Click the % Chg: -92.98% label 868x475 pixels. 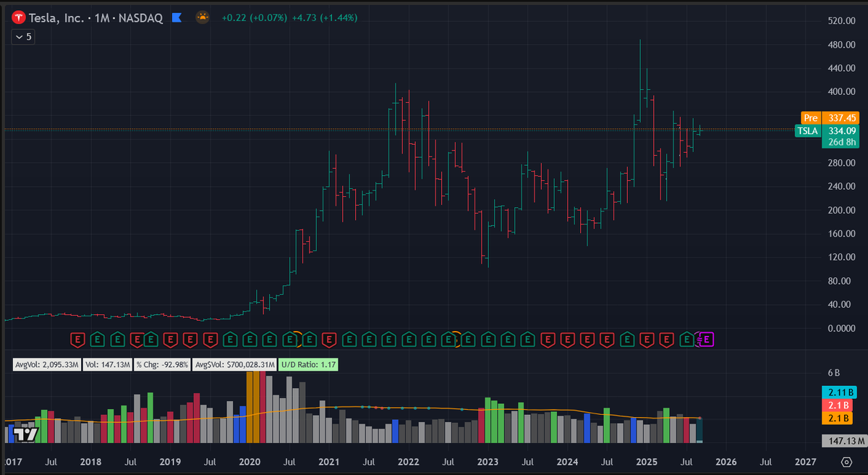click(x=163, y=365)
